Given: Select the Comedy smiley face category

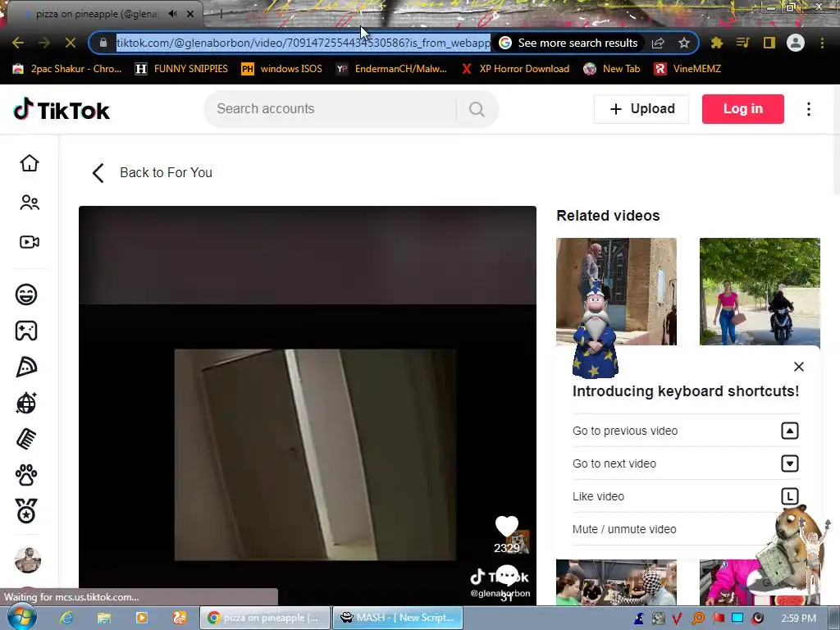Looking at the screenshot, I should [26, 294].
